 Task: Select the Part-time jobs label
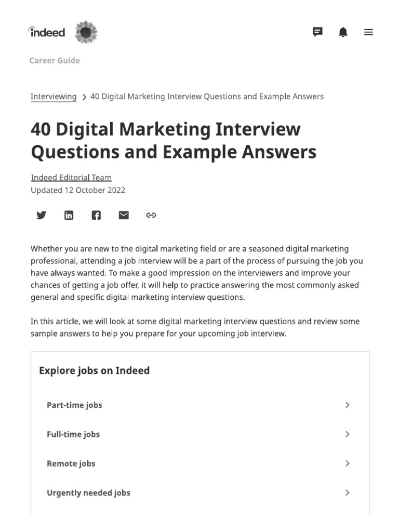(74, 405)
